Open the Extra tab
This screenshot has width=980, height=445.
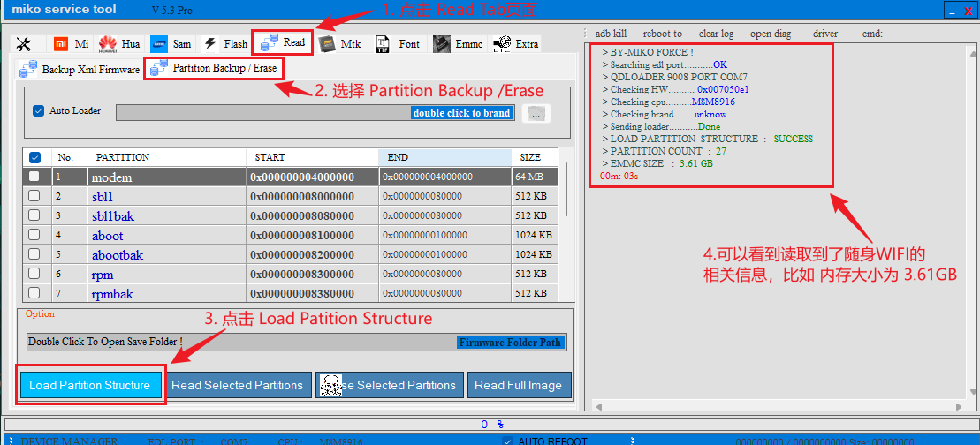[515, 44]
